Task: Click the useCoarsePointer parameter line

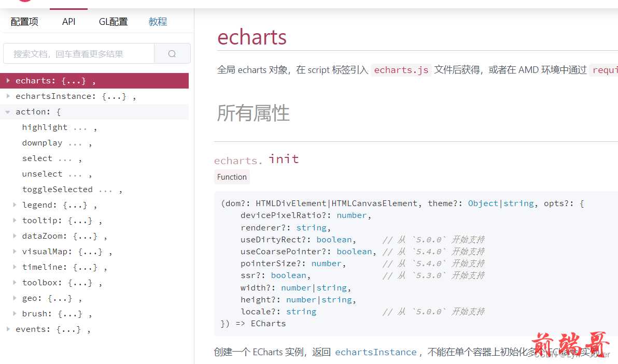Action: click(x=362, y=252)
